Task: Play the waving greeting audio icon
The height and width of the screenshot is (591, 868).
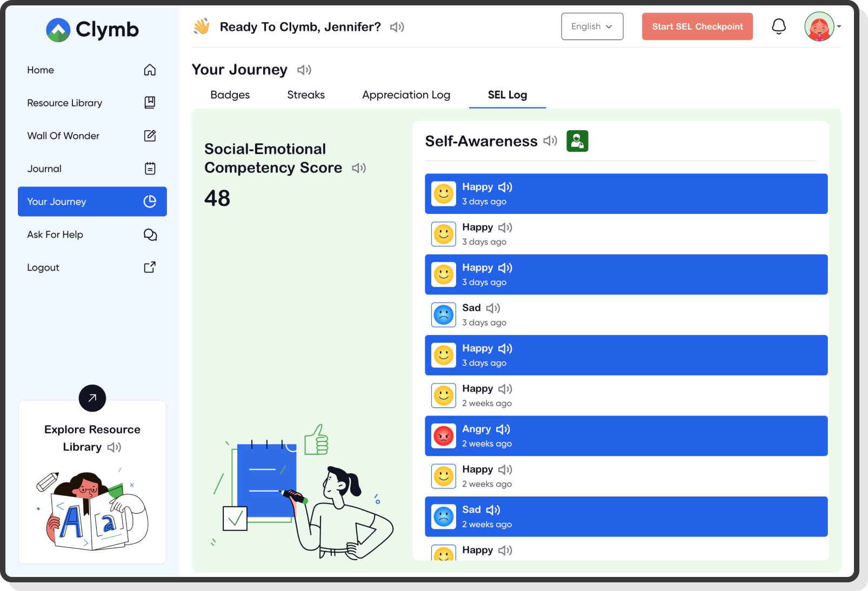Action: pyautogui.click(x=396, y=26)
